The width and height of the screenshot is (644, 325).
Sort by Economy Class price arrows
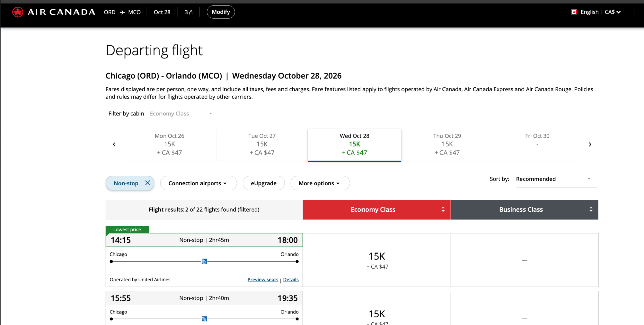[443, 210]
